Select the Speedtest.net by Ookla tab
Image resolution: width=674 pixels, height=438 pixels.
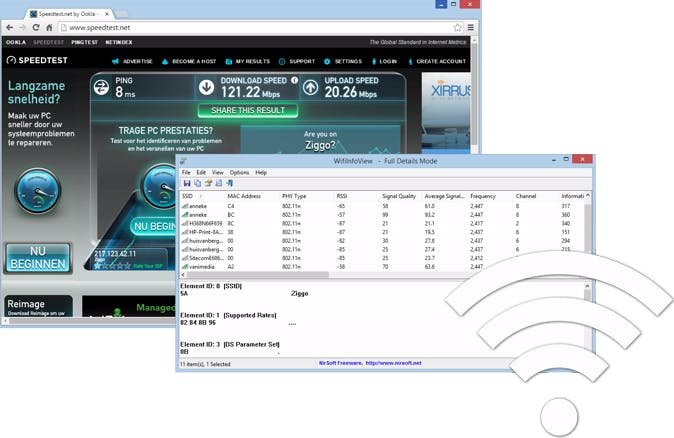coord(67,14)
